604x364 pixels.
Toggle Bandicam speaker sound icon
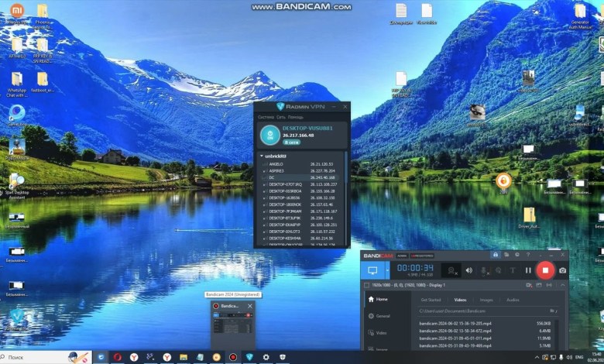tap(468, 271)
